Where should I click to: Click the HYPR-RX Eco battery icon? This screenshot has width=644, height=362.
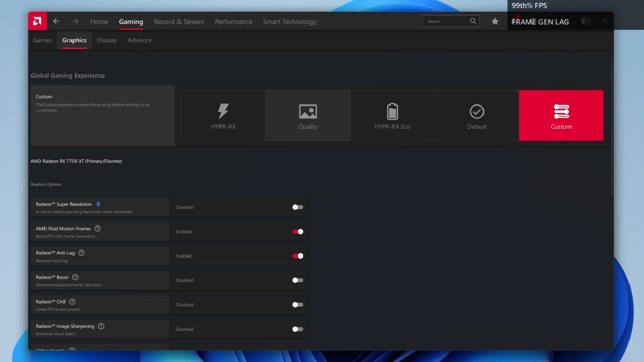tap(392, 111)
